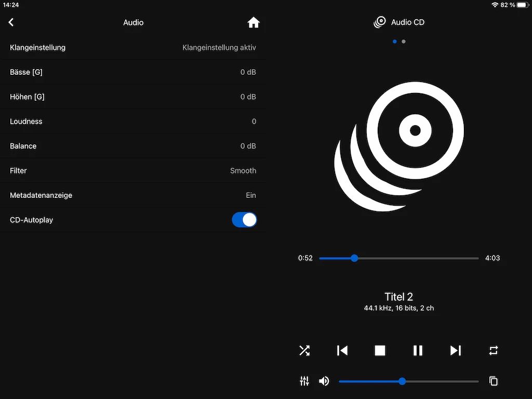Switch to second page dot indicator
Screen dimensions: 532x399
(x=404, y=42)
